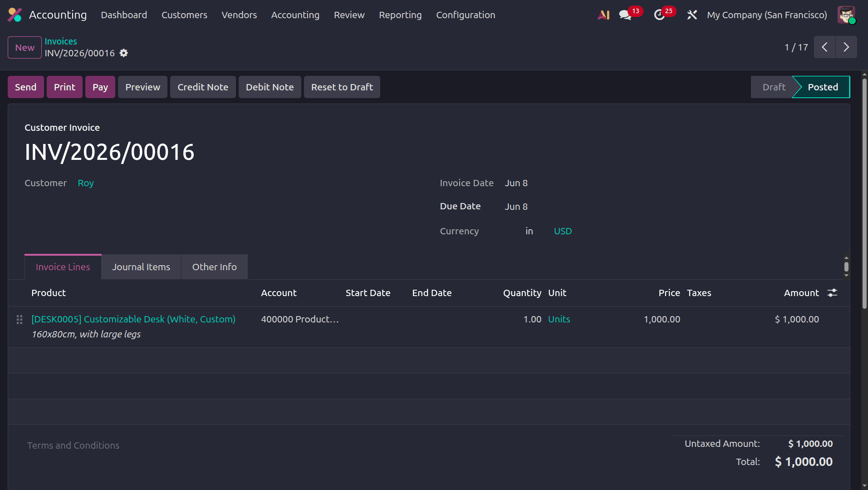The height and width of the screenshot is (490, 868).
Task: Click the Pay button
Action: pyautogui.click(x=100, y=87)
